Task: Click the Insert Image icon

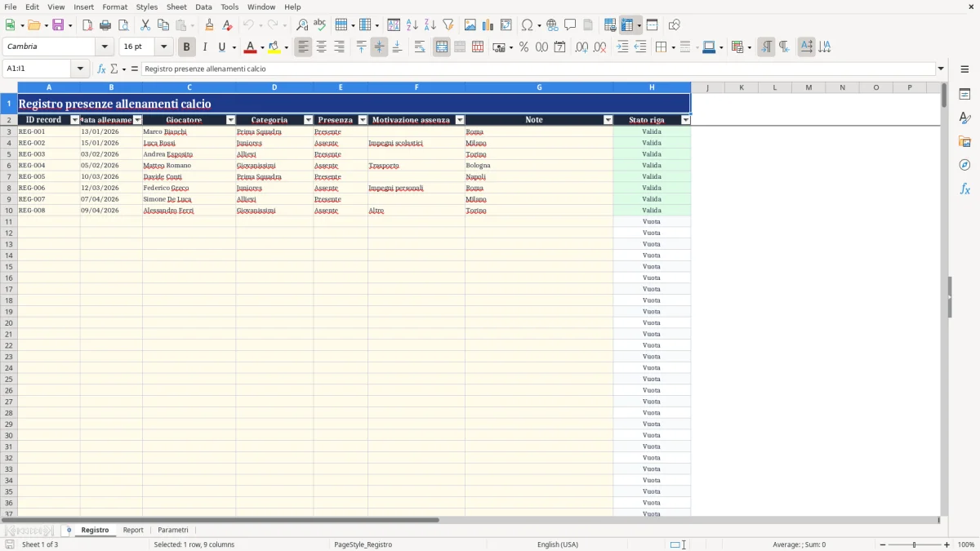Action: click(x=470, y=25)
